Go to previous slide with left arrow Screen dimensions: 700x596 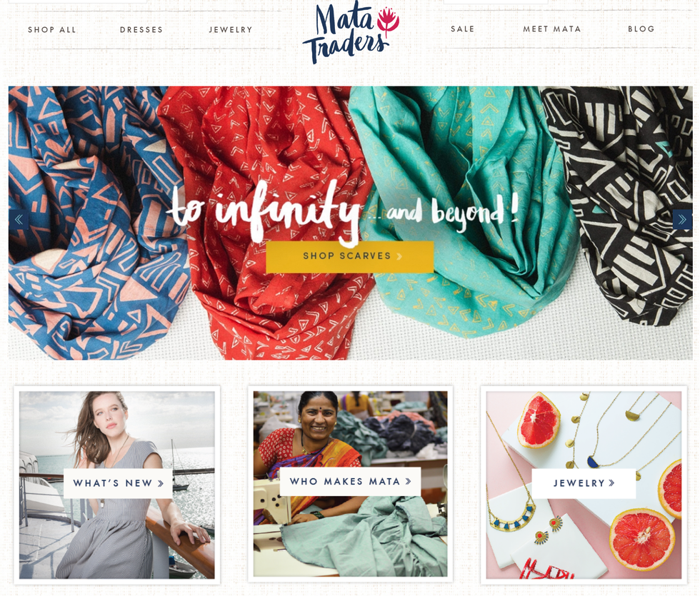pos(19,220)
